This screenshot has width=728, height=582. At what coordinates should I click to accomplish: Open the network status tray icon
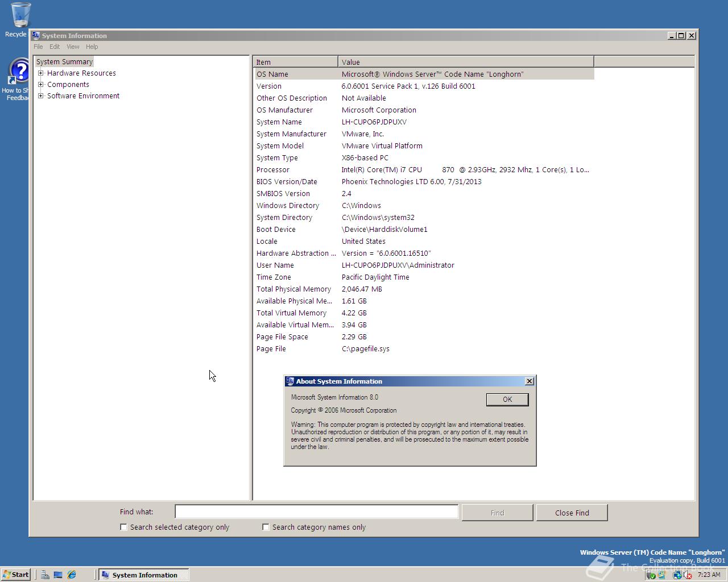coord(677,575)
